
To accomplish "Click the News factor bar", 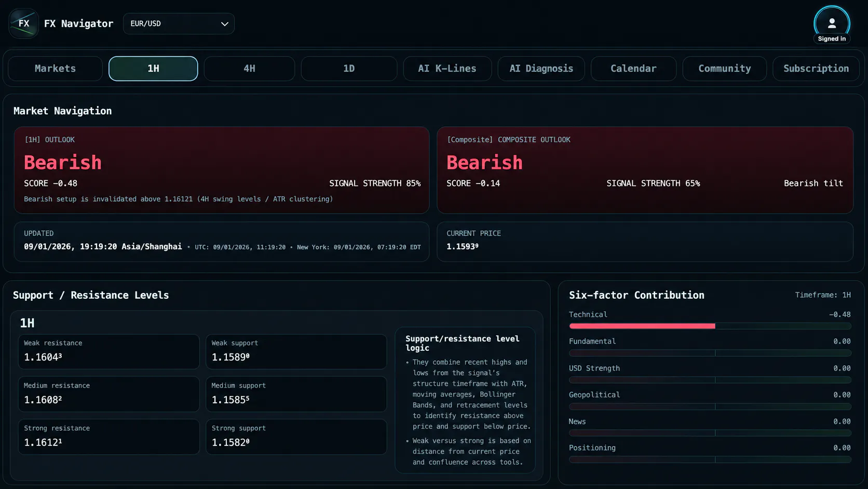I will point(710,433).
